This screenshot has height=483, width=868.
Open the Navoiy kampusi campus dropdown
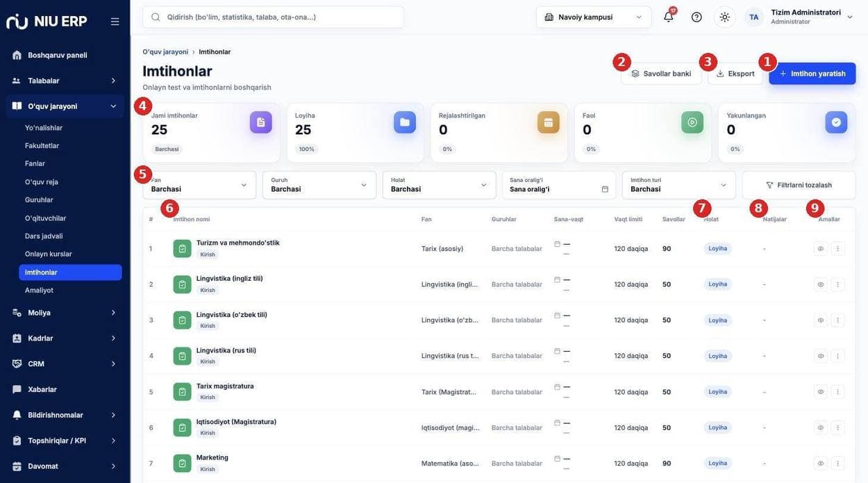[x=594, y=17]
